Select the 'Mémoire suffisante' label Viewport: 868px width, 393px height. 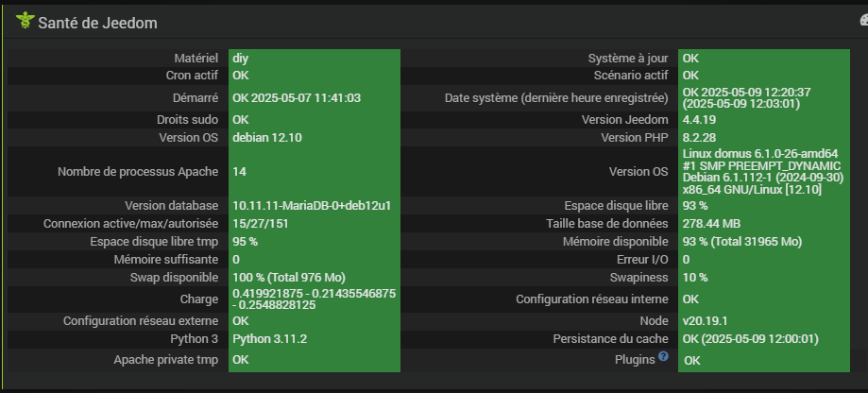click(166, 259)
